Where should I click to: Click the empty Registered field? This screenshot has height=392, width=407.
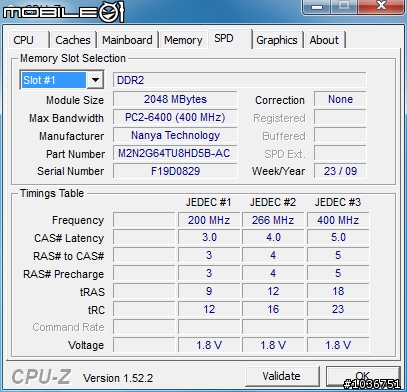(x=340, y=117)
